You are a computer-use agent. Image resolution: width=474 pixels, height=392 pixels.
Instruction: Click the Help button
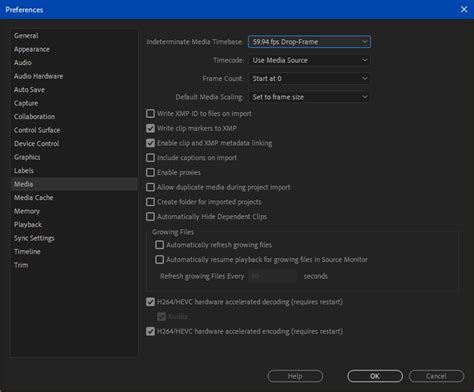coord(295,376)
